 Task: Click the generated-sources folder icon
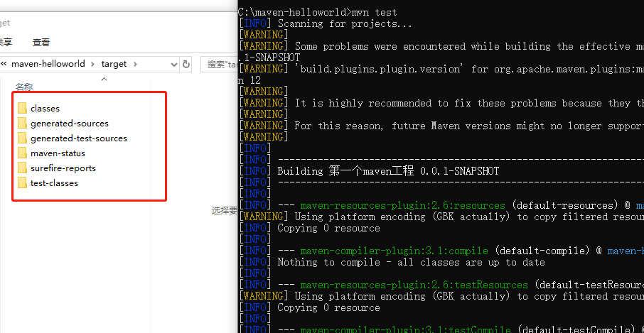pyautogui.click(x=23, y=124)
